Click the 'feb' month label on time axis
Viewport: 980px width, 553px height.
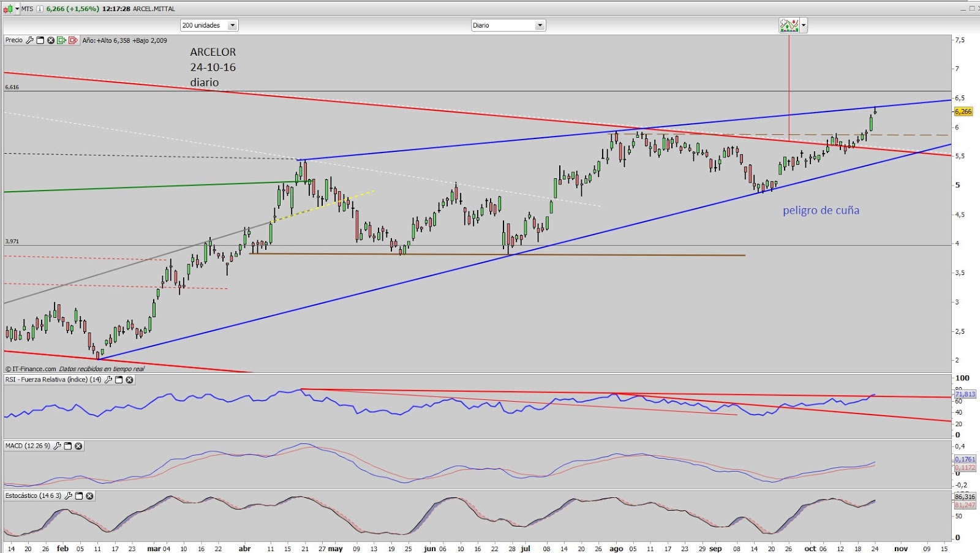pyautogui.click(x=62, y=549)
